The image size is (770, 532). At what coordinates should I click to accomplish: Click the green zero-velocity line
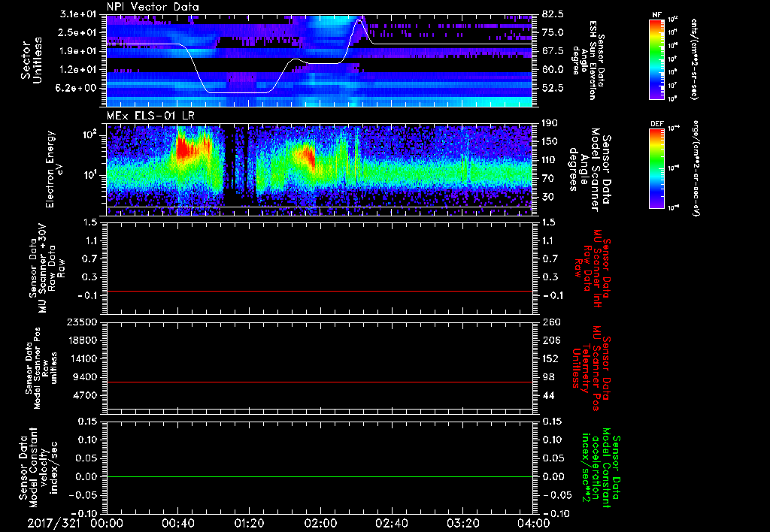point(319,476)
